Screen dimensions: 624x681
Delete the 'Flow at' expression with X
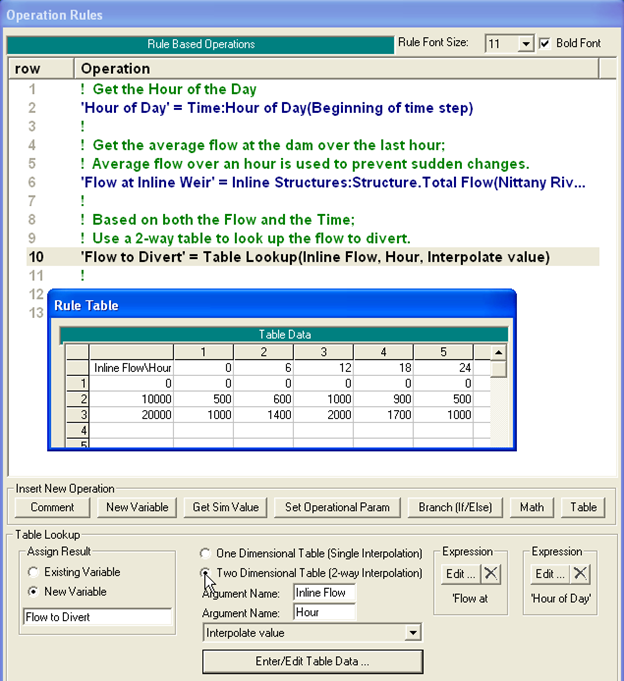(490, 574)
